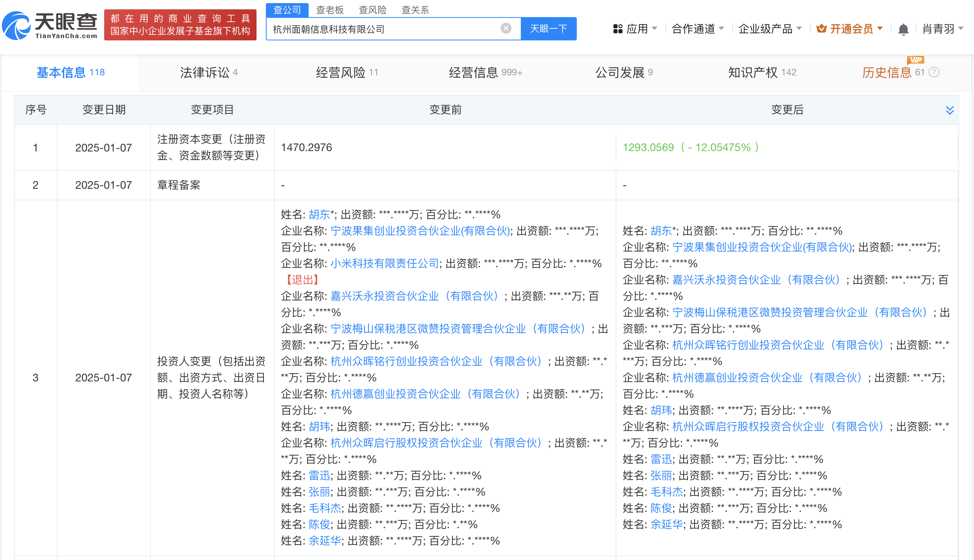Open 陈俊 link in the 变更后 column
The width and height of the screenshot is (974, 560).
click(661, 508)
